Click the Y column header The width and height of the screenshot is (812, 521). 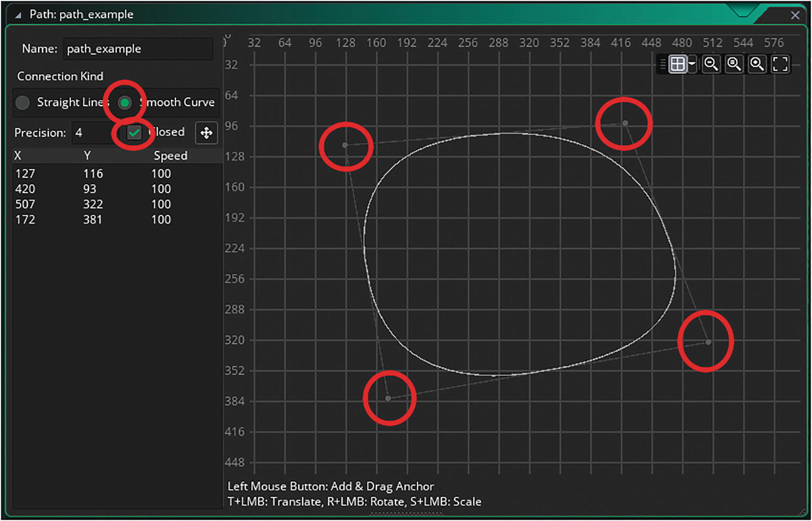pos(87,155)
